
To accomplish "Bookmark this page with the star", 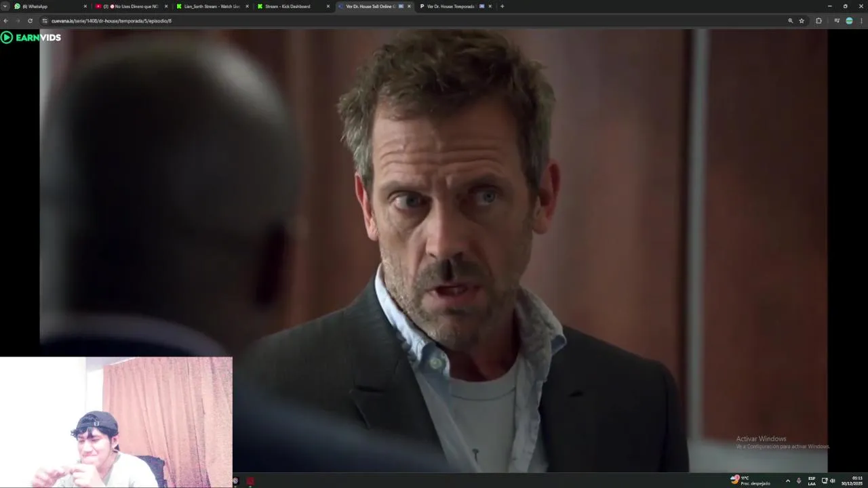I will [802, 21].
